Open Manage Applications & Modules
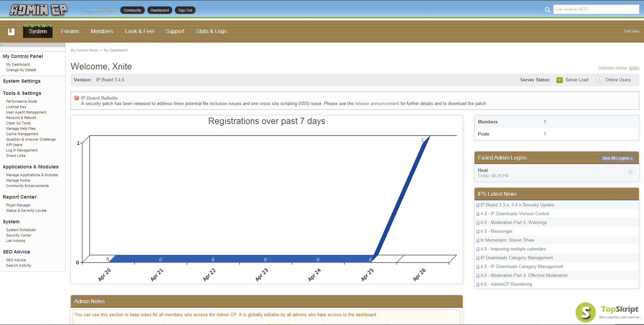Viewport: 644px width, 325px height. tap(32, 175)
